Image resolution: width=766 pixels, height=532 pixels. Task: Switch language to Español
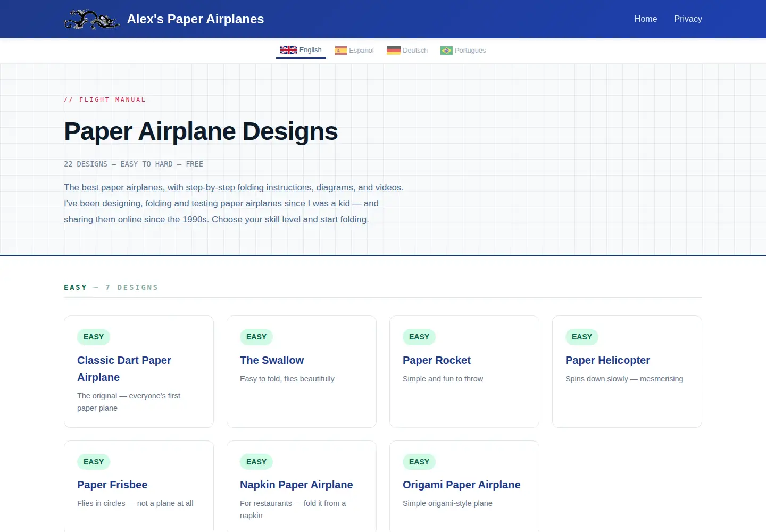point(354,51)
